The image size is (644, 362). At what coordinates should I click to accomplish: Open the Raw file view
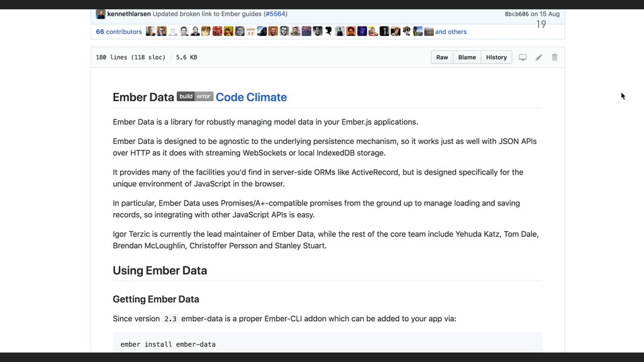(x=442, y=57)
